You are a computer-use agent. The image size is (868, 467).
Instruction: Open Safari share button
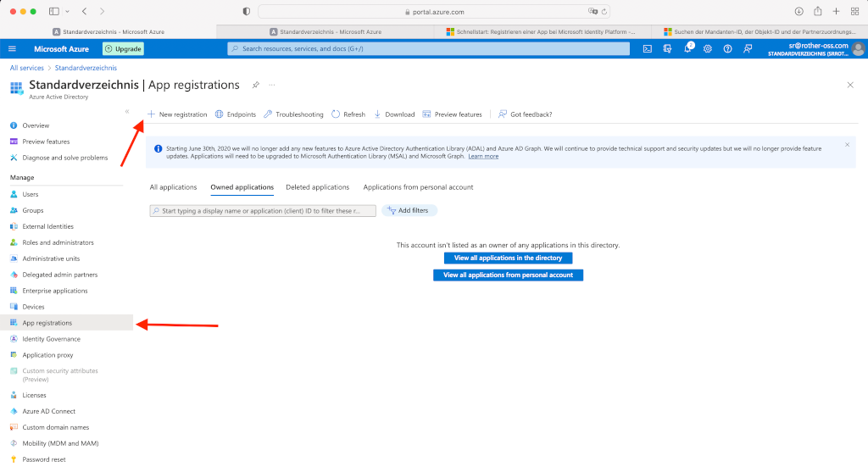[x=818, y=11]
